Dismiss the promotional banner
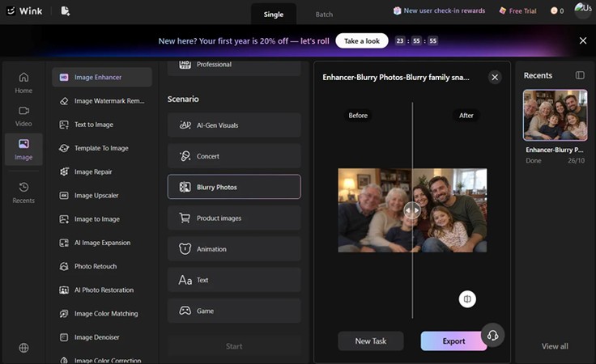Viewport: 596px width, 364px height. pos(583,40)
